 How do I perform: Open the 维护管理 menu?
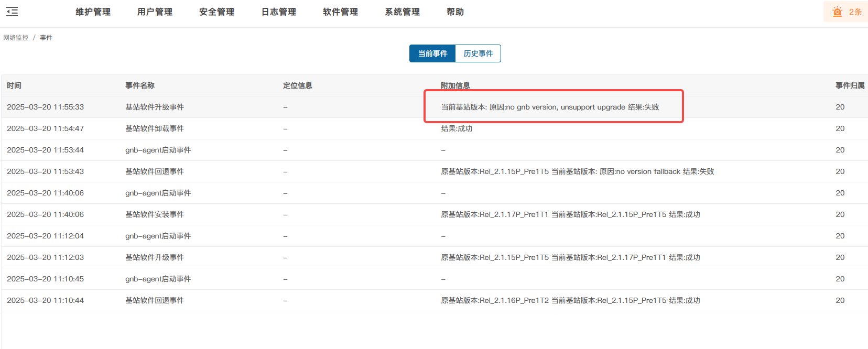click(x=93, y=12)
